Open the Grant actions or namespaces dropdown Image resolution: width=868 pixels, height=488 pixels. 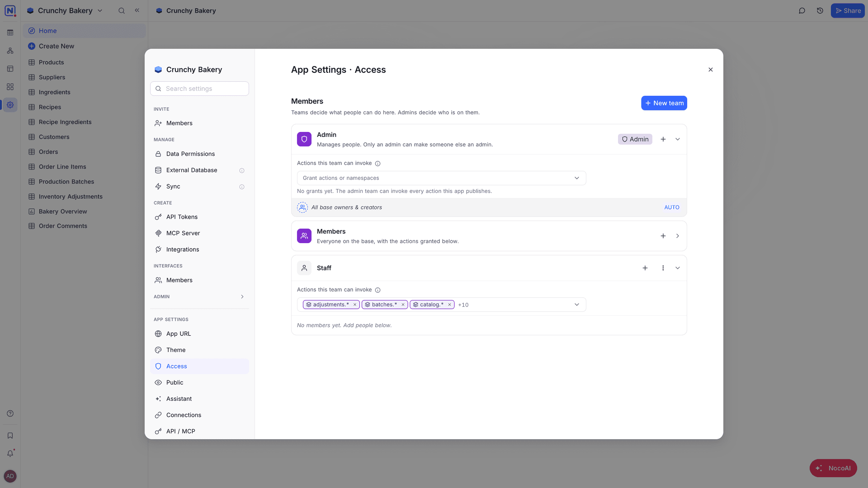point(441,178)
